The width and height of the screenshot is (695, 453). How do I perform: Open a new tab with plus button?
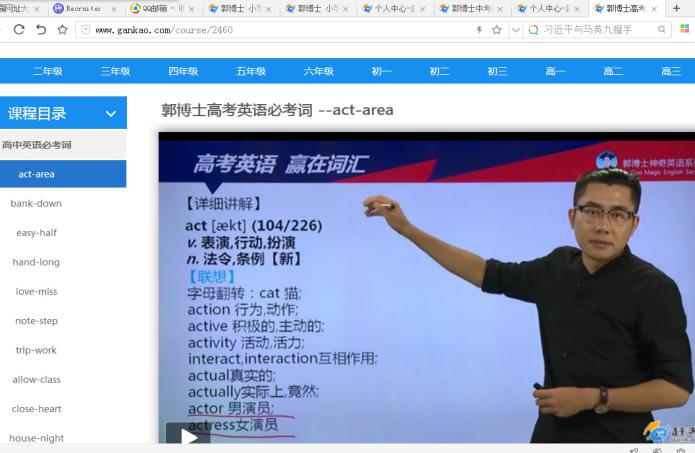(x=676, y=8)
